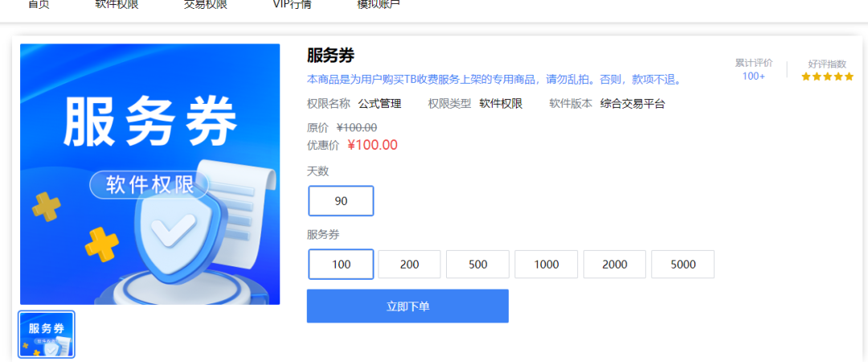Open the 100+ 累计评价 count
The height and width of the screenshot is (362, 868).
click(x=753, y=76)
